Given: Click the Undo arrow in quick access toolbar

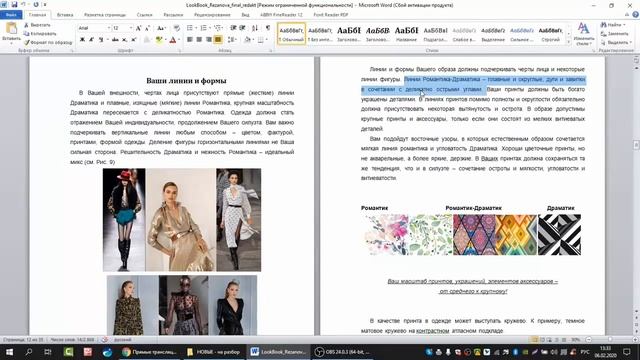Looking at the screenshot, I should point(24,4).
